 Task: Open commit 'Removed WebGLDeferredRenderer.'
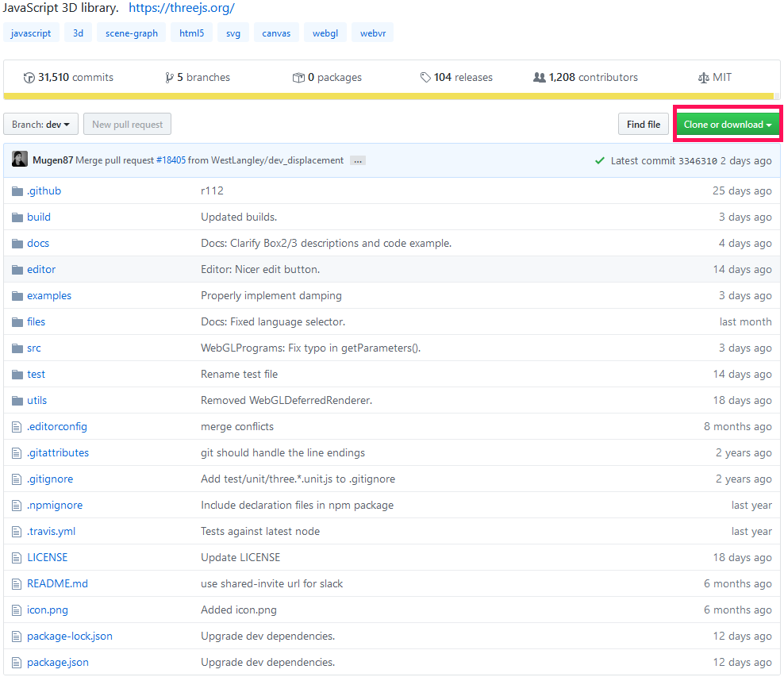click(286, 400)
